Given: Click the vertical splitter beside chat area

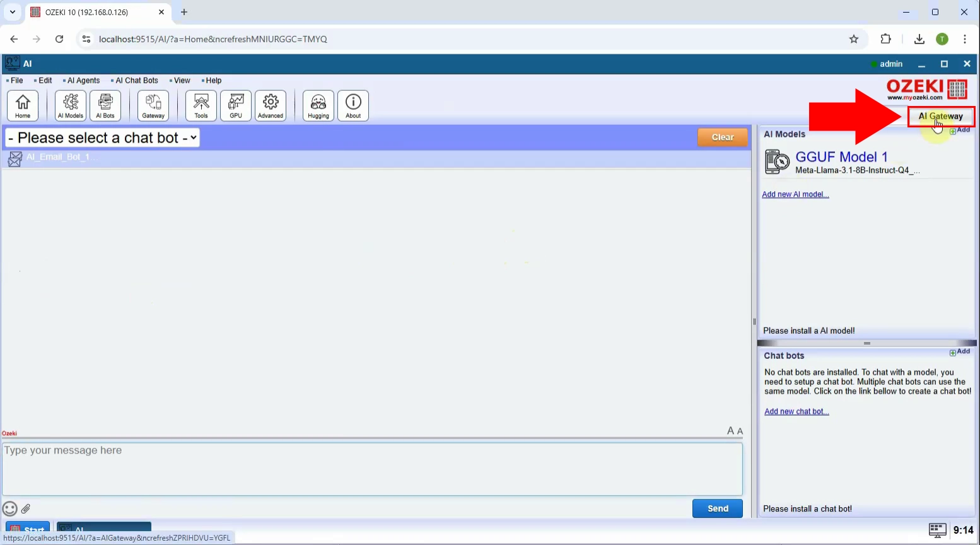Looking at the screenshot, I should coord(754,322).
